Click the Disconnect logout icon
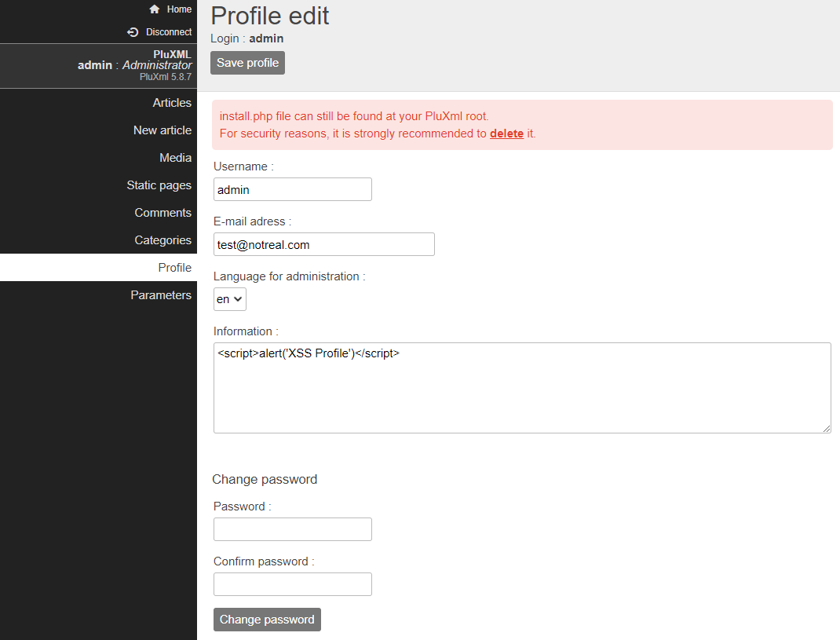Viewport: 840px width, 640px height. tap(133, 32)
